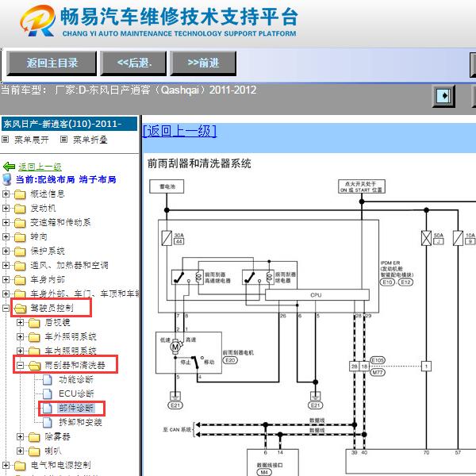This screenshot has height=476, width=476.
Task: Select the 车身内部 folder icon
Action: point(20,280)
